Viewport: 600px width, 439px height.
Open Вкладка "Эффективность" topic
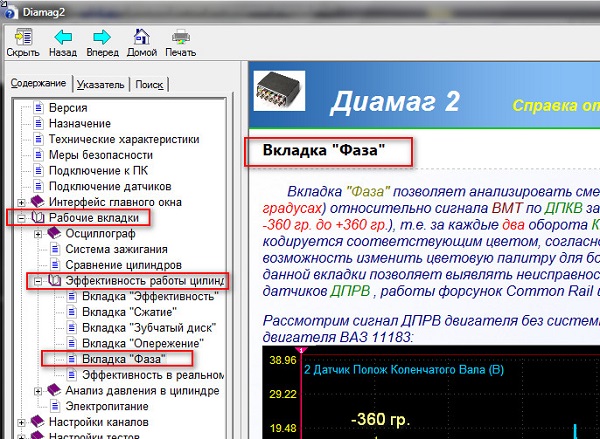pos(150,296)
